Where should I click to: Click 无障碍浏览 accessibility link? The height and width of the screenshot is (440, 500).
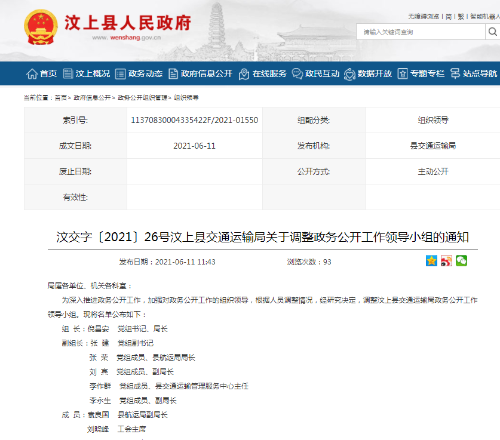pyautogui.click(x=424, y=16)
